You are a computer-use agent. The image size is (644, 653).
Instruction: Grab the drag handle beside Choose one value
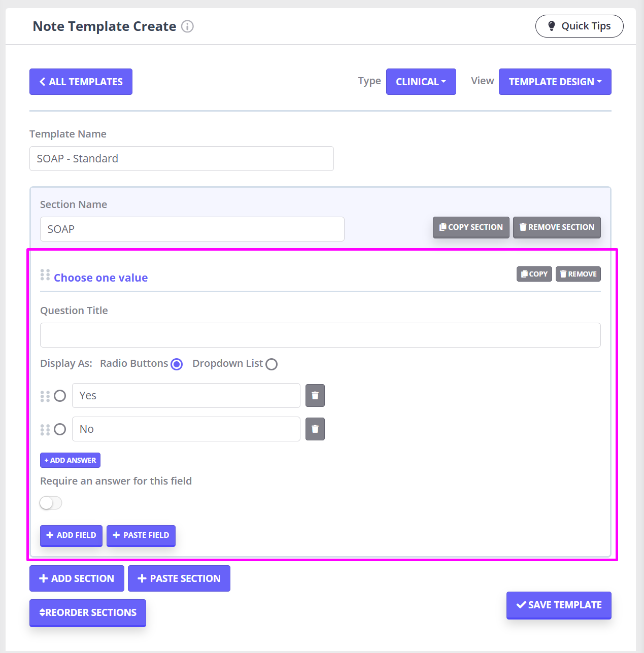click(x=45, y=275)
